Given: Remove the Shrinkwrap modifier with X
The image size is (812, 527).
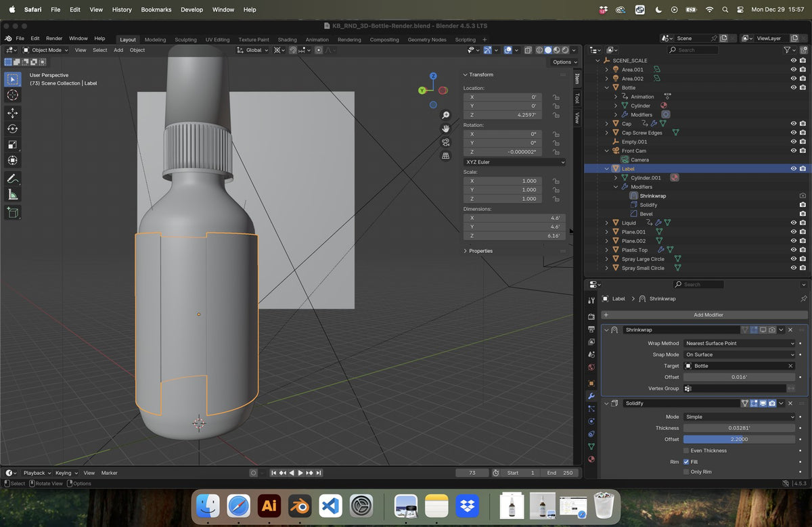Looking at the screenshot, I should pyautogui.click(x=790, y=329).
